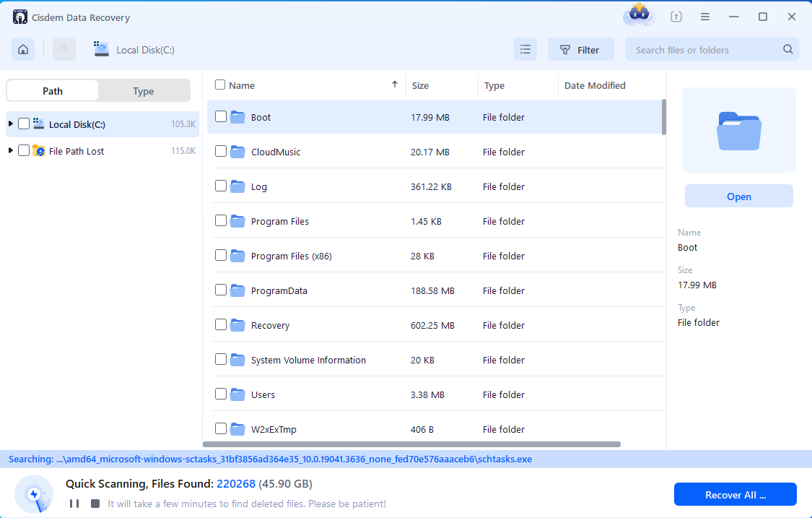Toggle the select-all checkbox beside Name
Viewport: 812px width, 518px height.
[x=220, y=85]
